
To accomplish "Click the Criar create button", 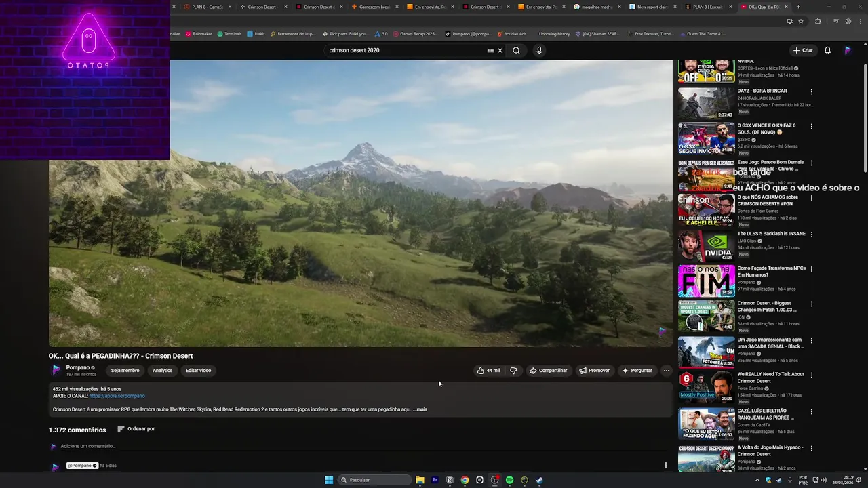I will (x=803, y=50).
